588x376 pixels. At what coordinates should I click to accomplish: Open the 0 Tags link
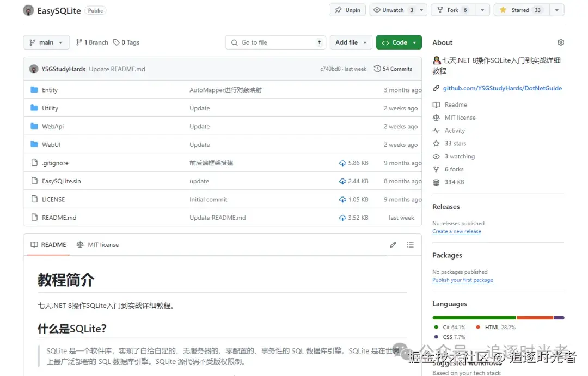tap(126, 42)
